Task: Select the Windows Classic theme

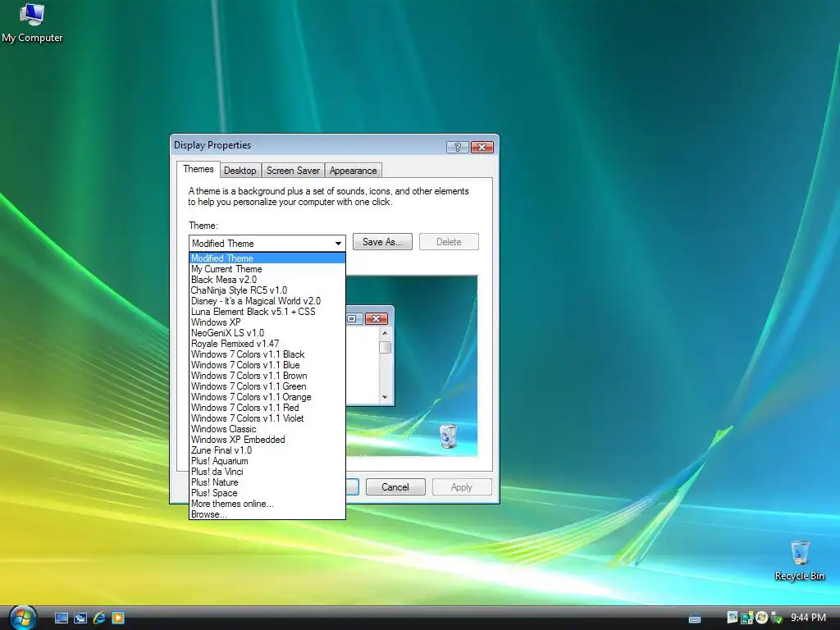Action: tap(267, 429)
